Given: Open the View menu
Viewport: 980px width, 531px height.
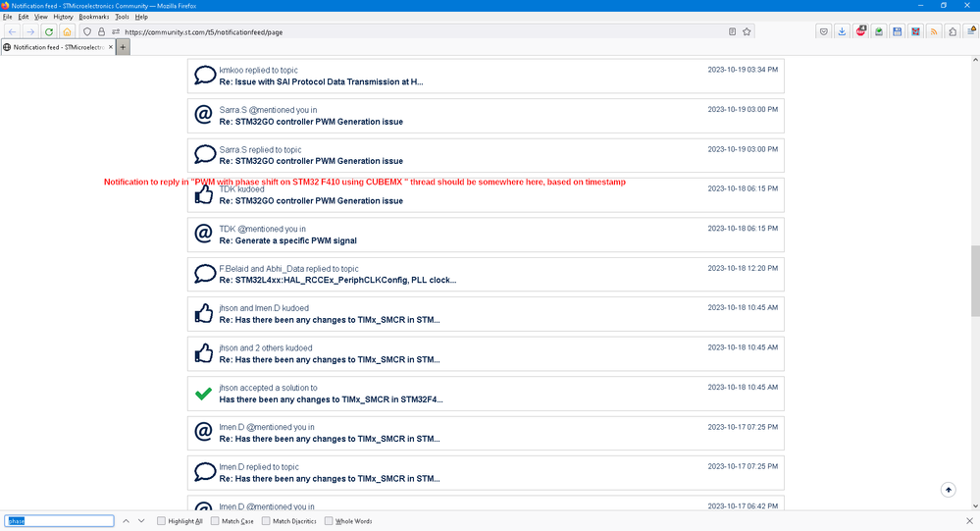Looking at the screenshot, I should coord(40,17).
